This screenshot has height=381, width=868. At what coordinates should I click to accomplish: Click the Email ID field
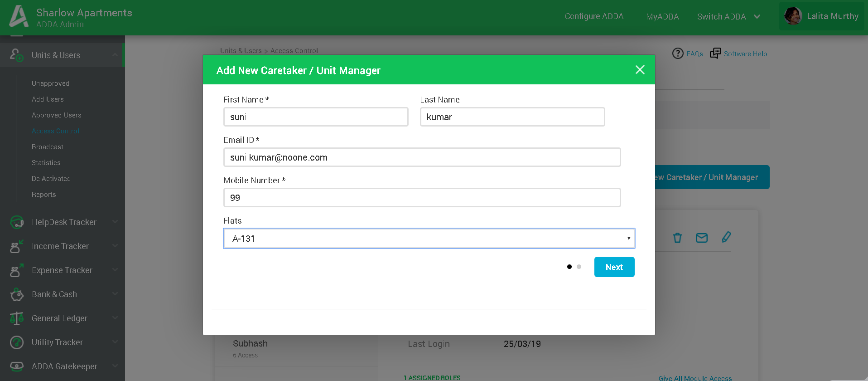coord(422,157)
